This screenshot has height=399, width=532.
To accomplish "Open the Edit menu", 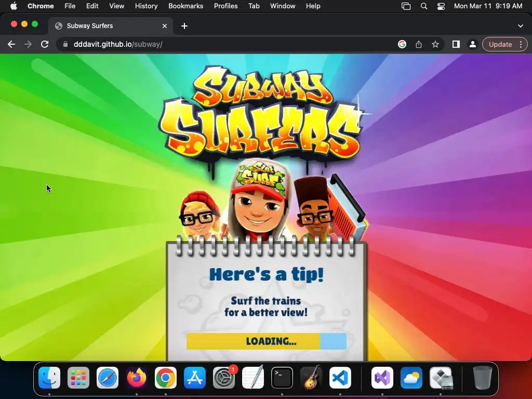I will pyautogui.click(x=92, y=6).
